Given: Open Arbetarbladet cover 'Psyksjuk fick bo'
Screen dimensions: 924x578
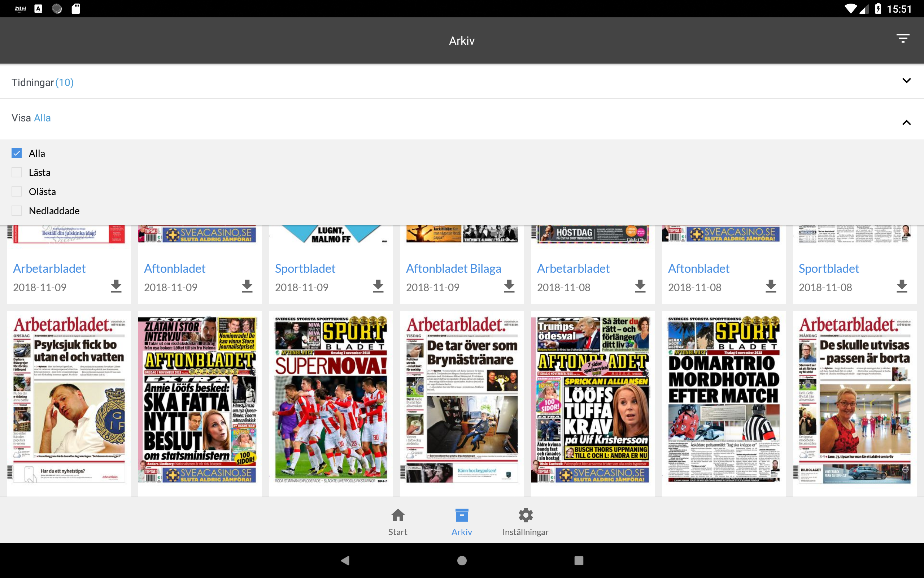Looking at the screenshot, I should (x=69, y=400).
